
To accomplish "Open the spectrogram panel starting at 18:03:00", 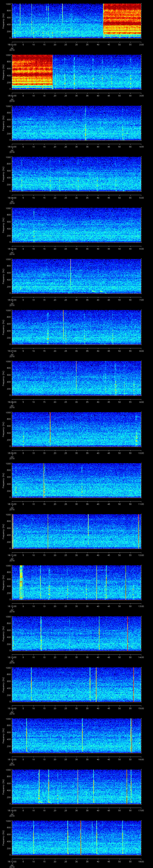I will 76,123.
